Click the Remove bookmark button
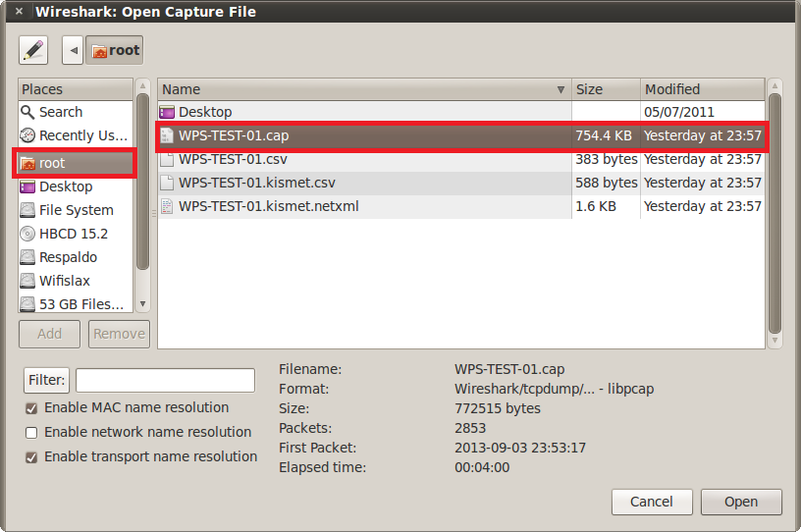This screenshot has height=532, width=801. pyautogui.click(x=119, y=335)
